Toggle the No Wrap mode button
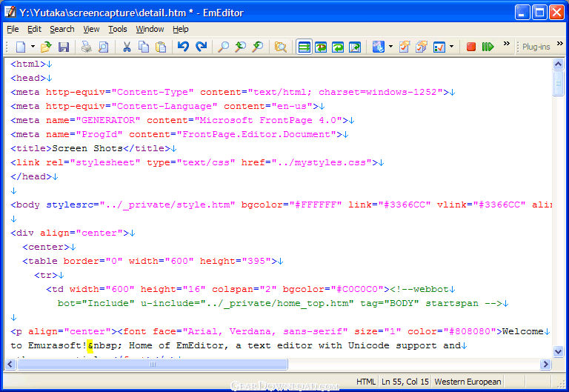Screen dimensions: 569x392 click(304, 47)
